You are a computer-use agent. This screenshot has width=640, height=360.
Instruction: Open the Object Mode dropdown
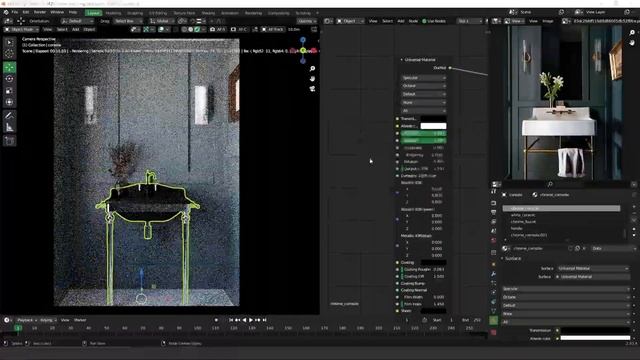tap(22, 29)
